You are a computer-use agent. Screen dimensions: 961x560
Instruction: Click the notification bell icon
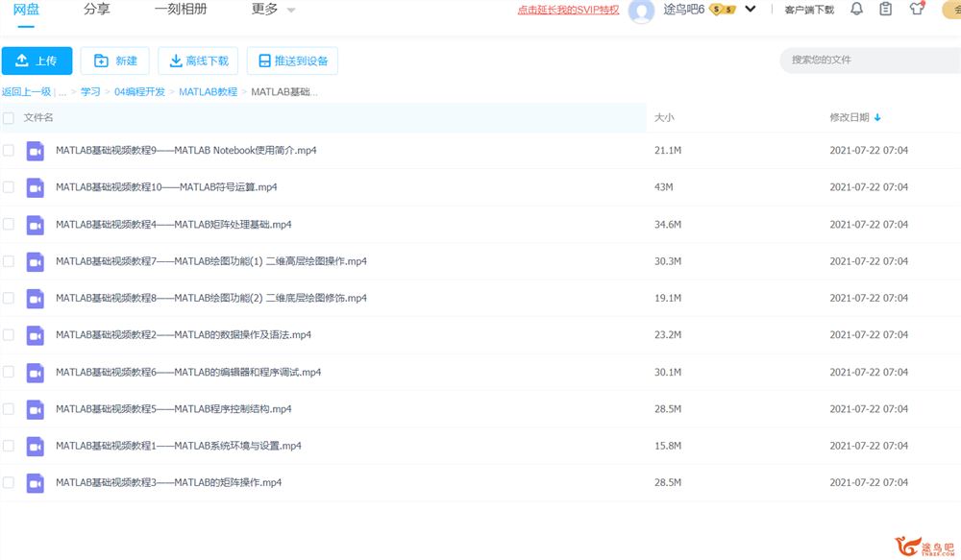(856, 10)
